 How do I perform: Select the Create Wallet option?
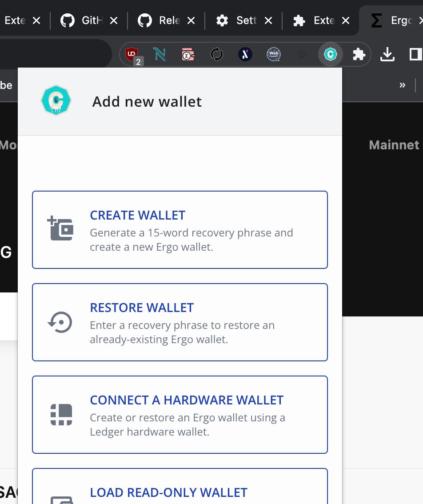point(180,229)
